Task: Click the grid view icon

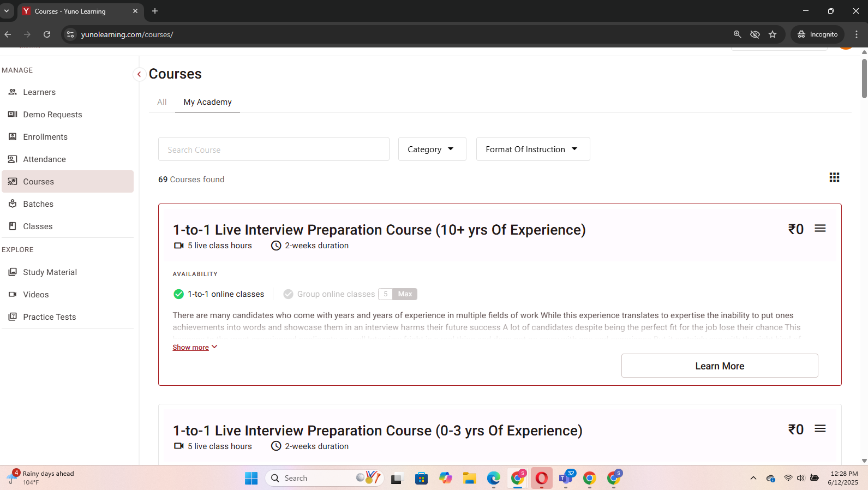Action: pyautogui.click(x=834, y=178)
